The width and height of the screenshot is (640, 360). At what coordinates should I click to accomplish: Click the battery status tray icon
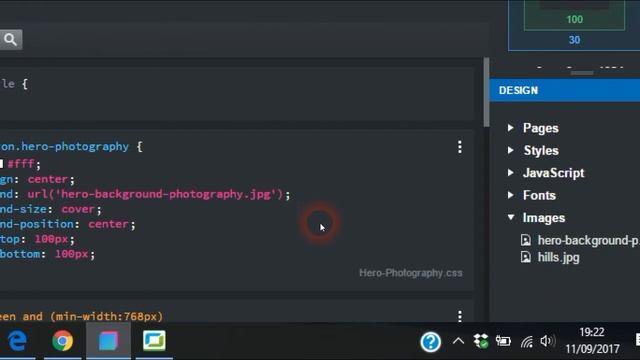[503, 341]
